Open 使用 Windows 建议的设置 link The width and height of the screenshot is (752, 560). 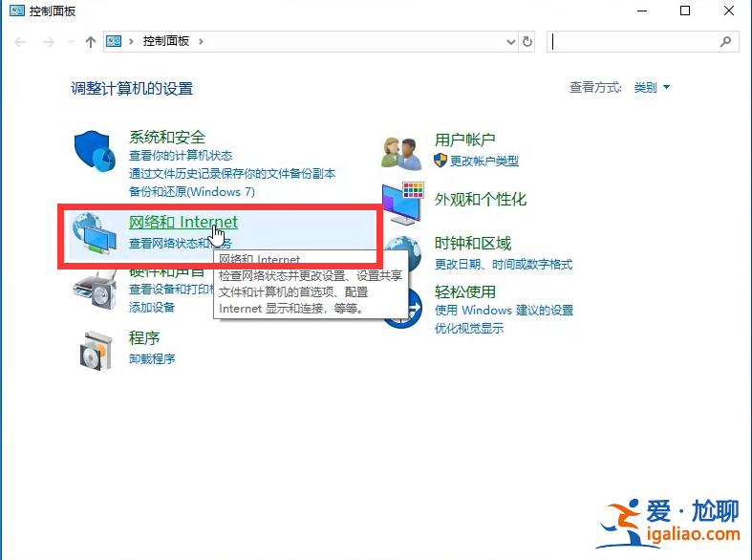pos(504,311)
